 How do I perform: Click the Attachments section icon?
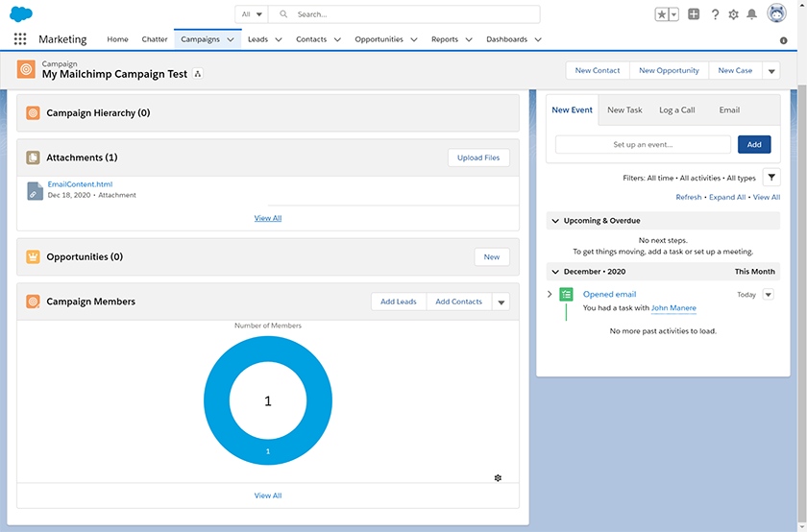(33, 157)
